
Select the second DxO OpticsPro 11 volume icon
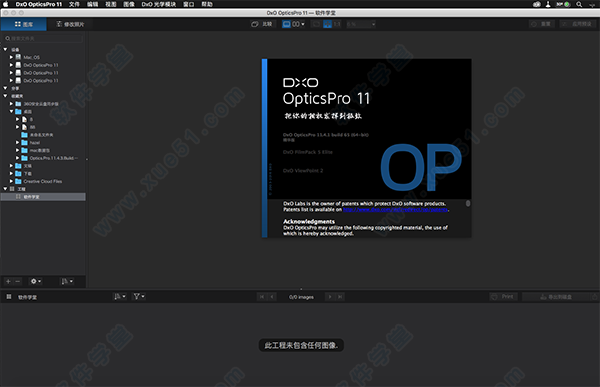pos(18,73)
